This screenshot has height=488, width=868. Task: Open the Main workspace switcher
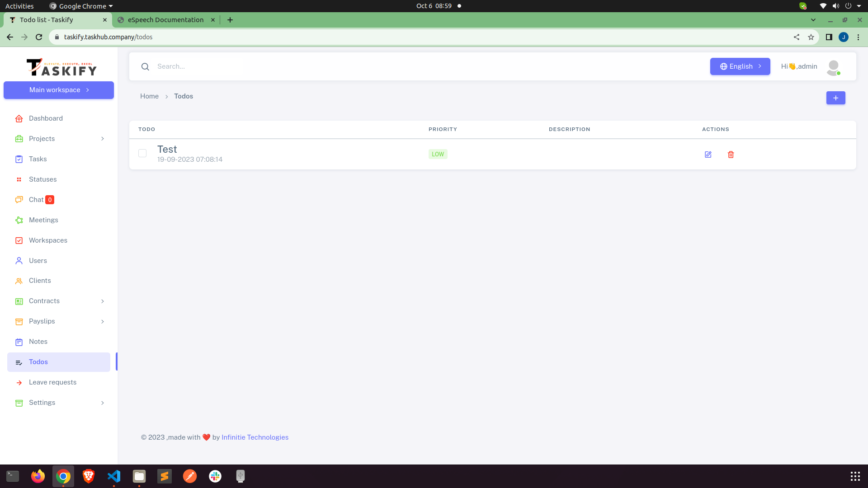click(x=58, y=90)
